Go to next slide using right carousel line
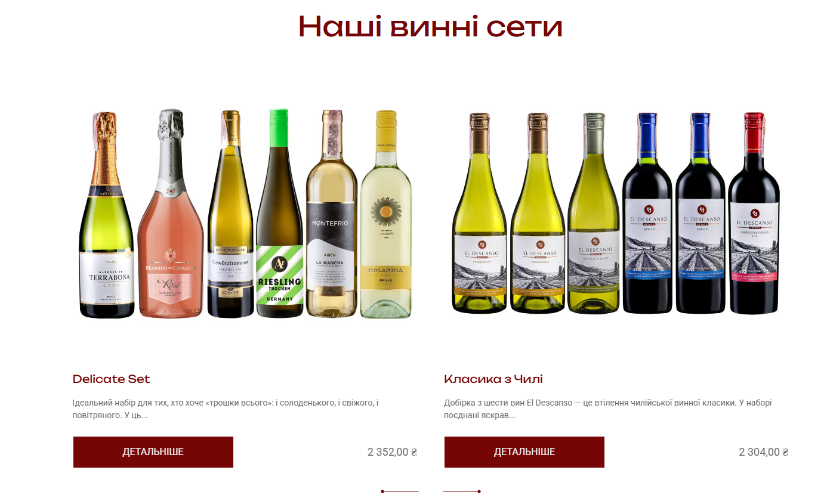The height and width of the screenshot is (504, 827). (462, 491)
